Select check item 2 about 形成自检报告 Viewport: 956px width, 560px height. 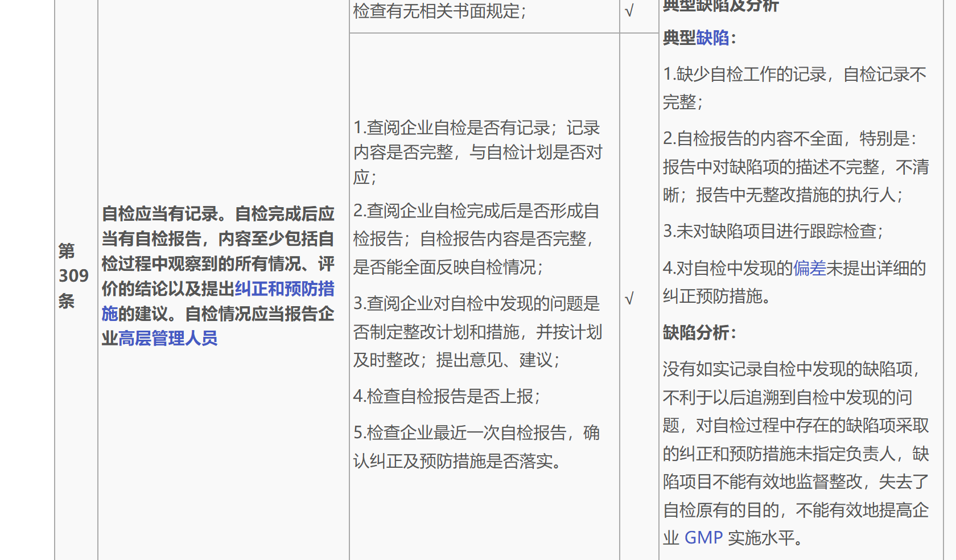(476, 239)
